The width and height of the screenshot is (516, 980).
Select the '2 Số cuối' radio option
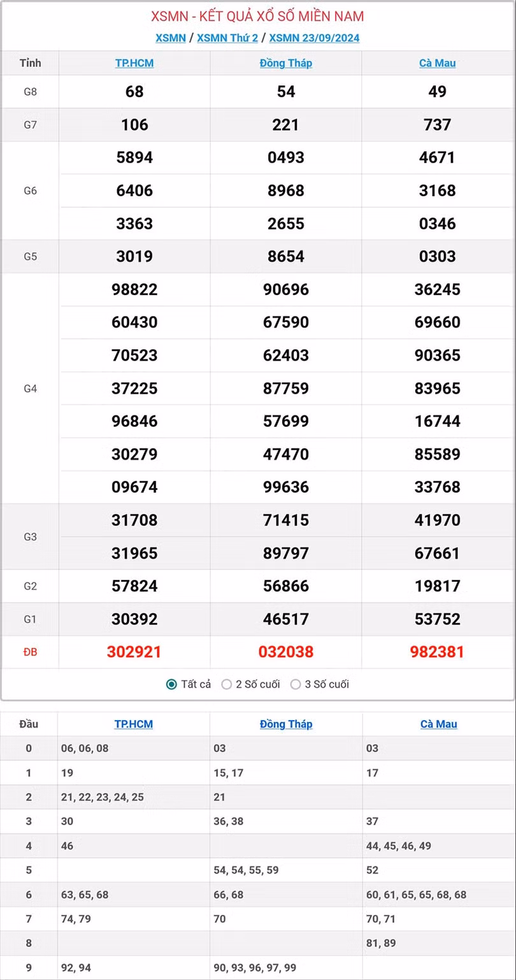[x=227, y=684]
